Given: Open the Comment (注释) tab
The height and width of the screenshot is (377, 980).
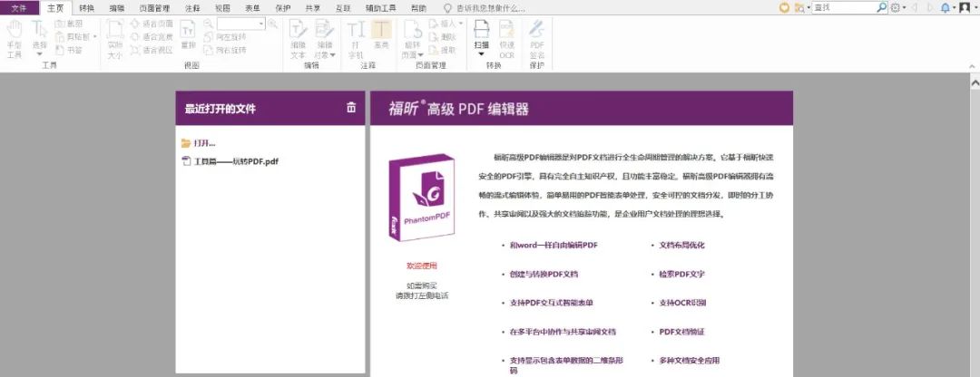Looking at the screenshot, I should point(192,8).
